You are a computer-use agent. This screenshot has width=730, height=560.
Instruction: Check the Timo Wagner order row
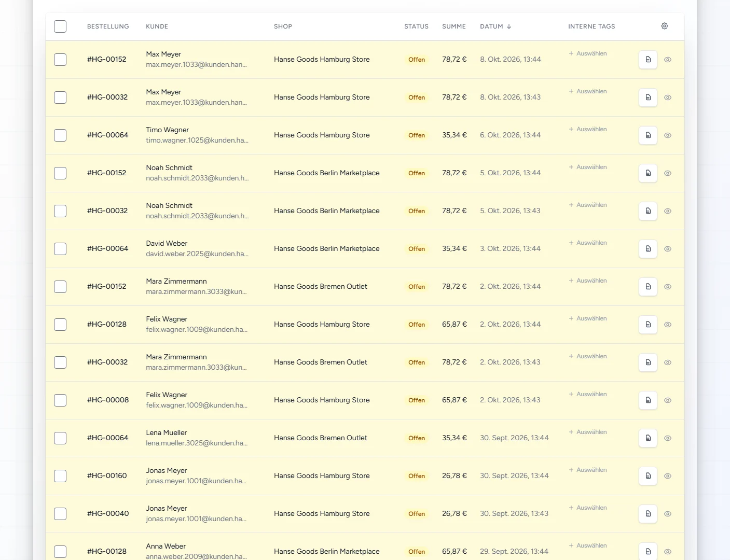tap(60, 135)
